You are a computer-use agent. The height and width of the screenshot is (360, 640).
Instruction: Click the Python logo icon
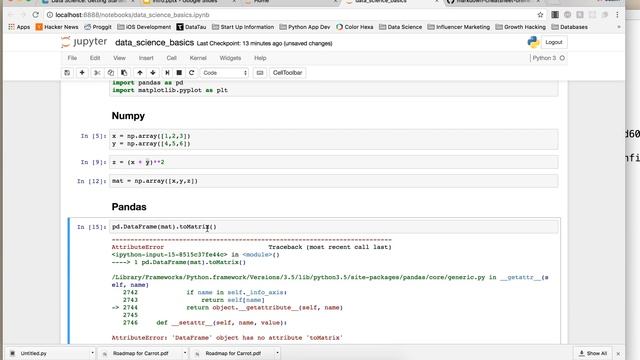pyautogui.click(x=533, y=42)
